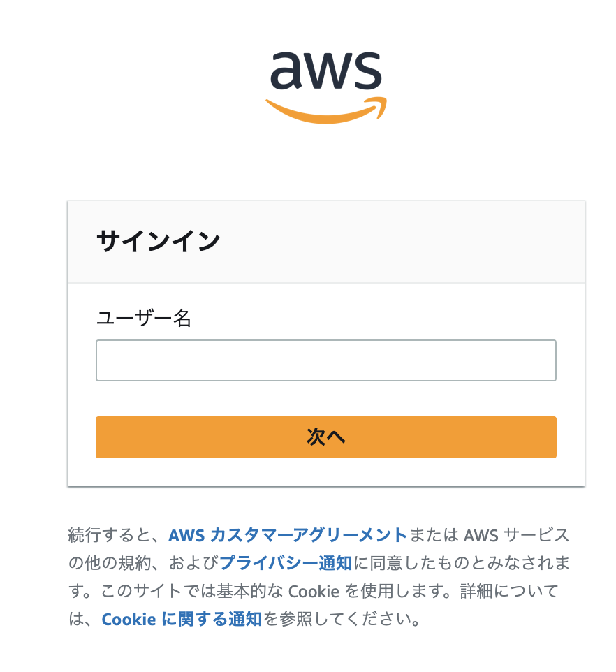Click the このサイトでは基本的な text
616x672 pixels.
click(x=192, y=591)
